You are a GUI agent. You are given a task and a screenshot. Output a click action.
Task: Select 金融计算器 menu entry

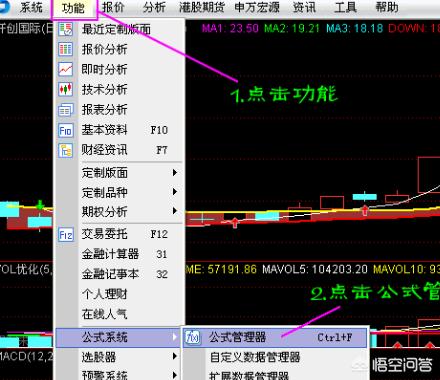point(110,254)
